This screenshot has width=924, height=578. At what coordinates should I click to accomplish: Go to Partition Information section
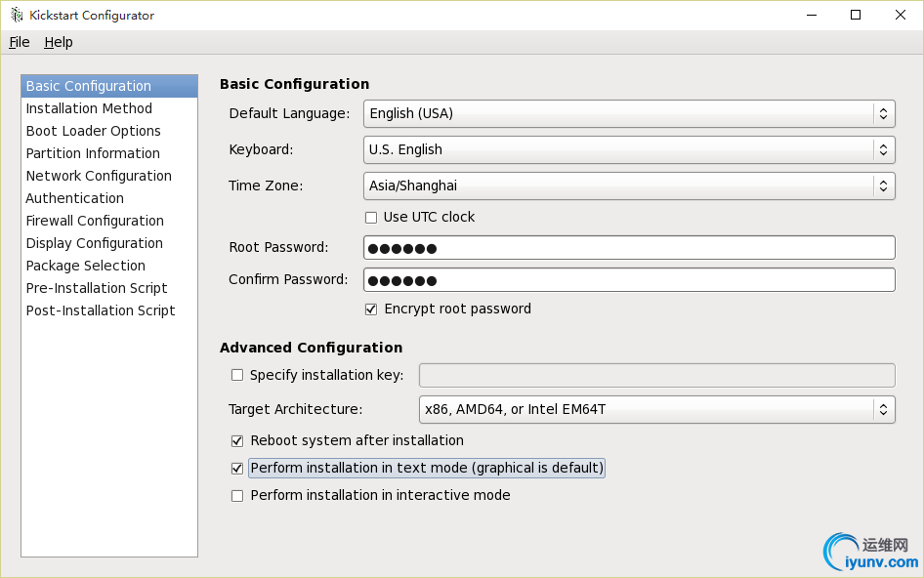pos(109,153)
